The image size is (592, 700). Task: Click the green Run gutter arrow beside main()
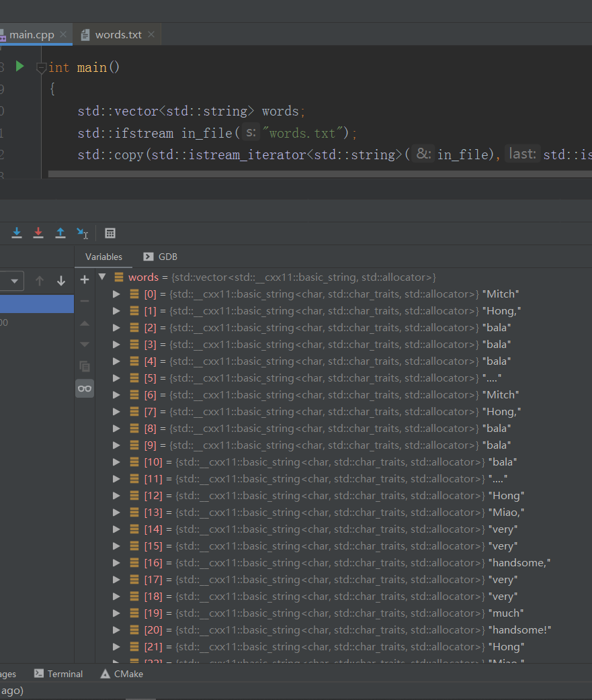pos(19,67)
